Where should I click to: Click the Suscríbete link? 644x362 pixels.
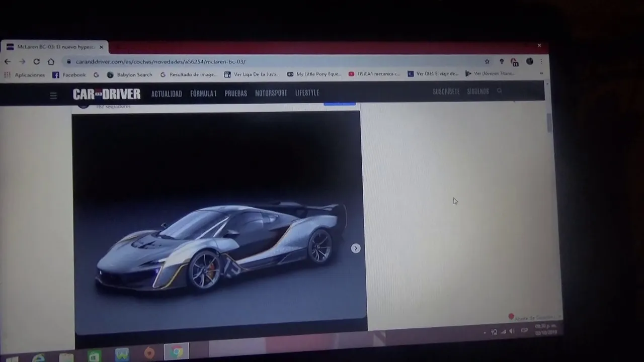(x=446, y=92)
